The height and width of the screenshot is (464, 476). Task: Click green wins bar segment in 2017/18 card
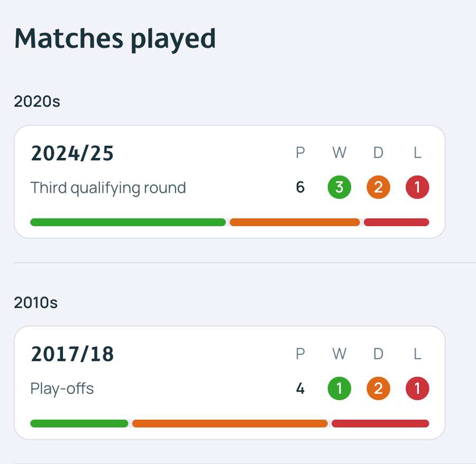[79, 423]
